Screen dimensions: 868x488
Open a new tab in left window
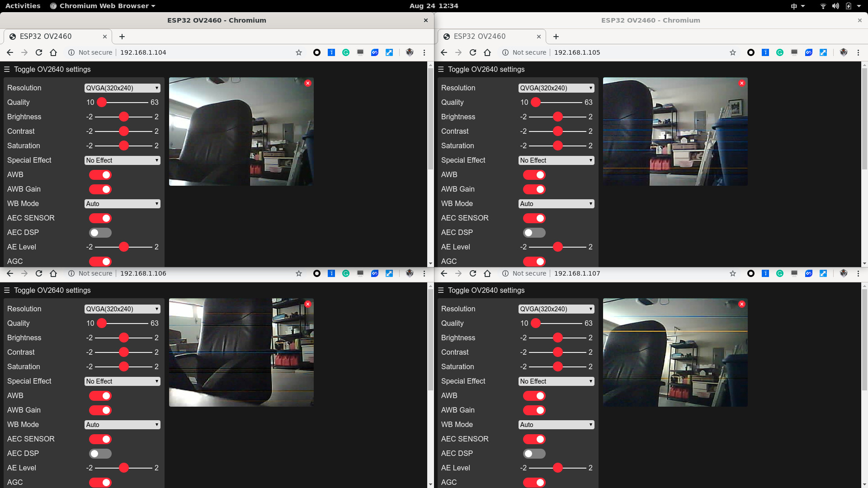coord(122,37)
